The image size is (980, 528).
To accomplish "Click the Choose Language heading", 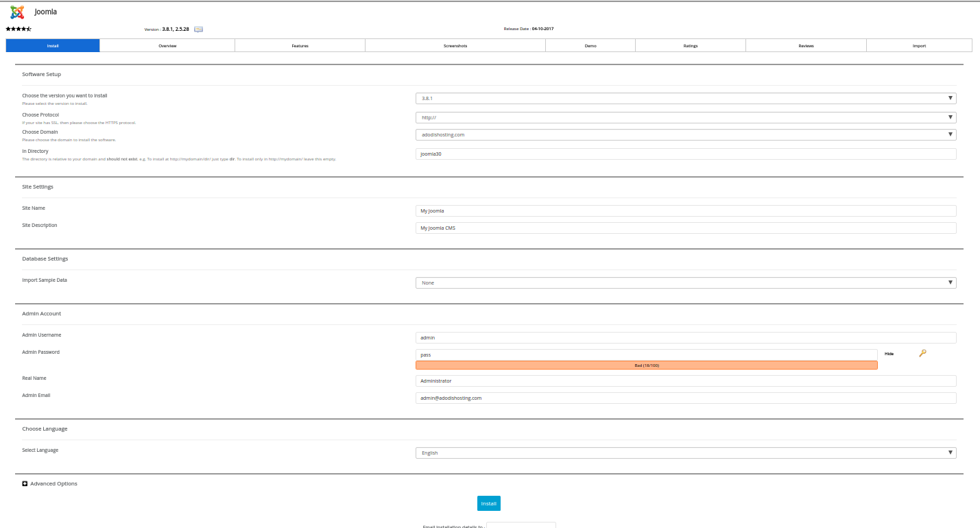I will click(45, 429).
